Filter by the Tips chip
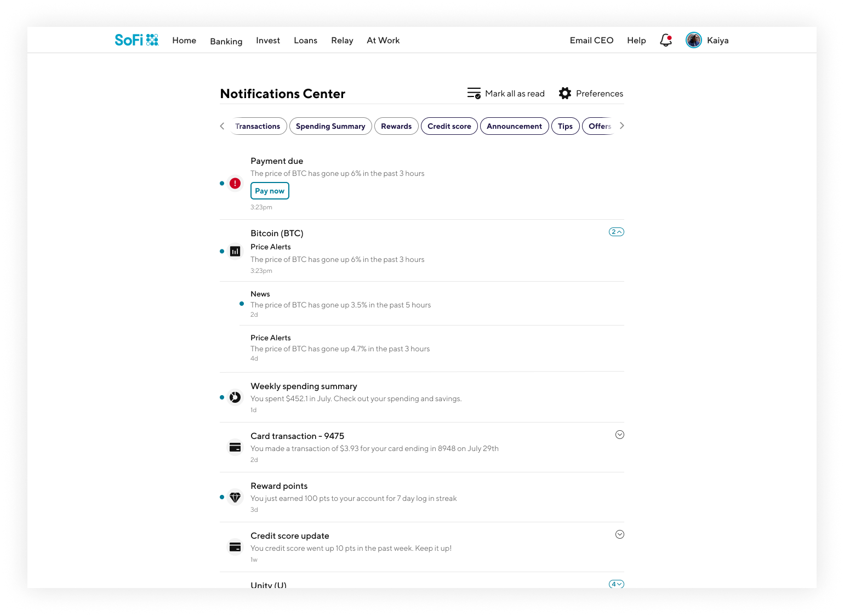 tap(565, 126)
